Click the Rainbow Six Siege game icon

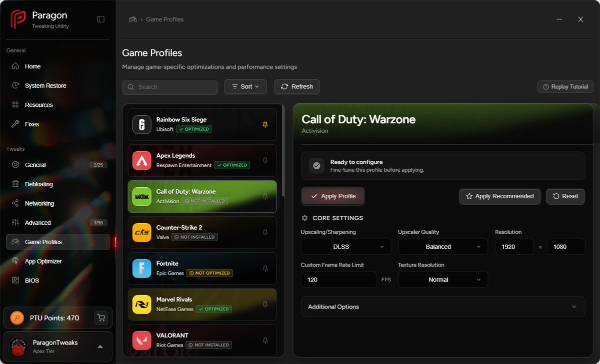(x=141, y=124)
